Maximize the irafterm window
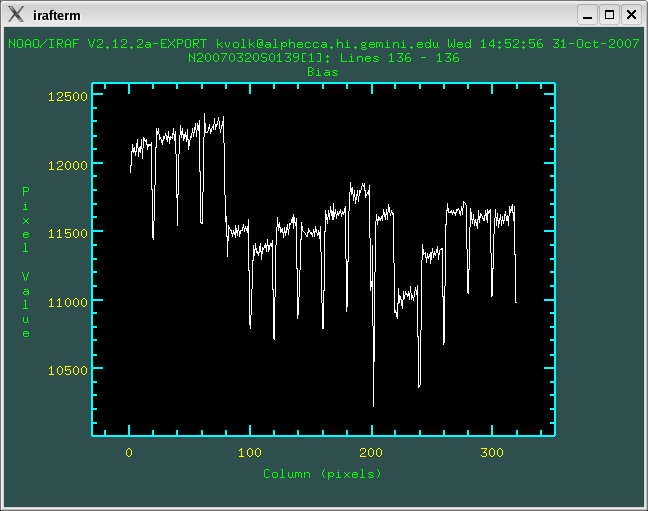 pos(609,15)
